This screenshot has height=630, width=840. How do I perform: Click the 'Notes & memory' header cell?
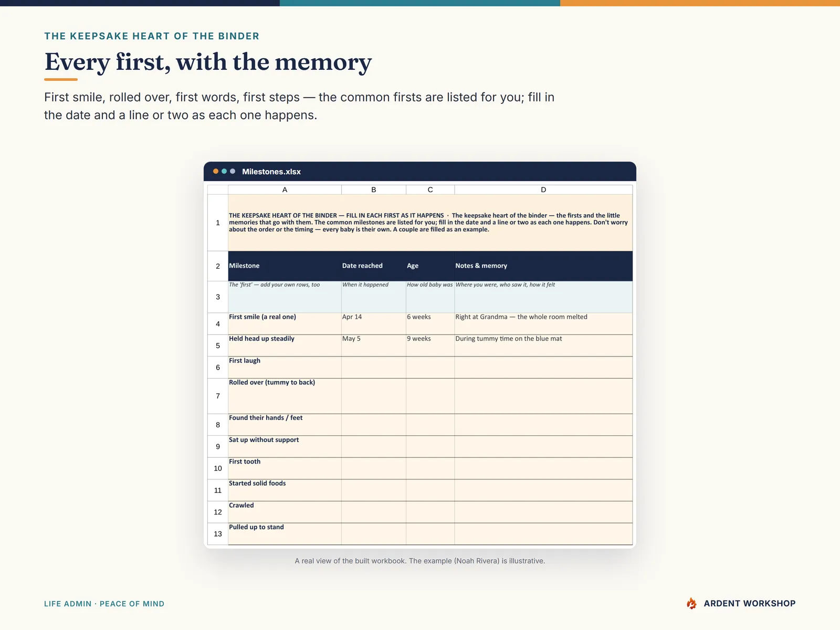pyautogui.click(x=543, y=266)
